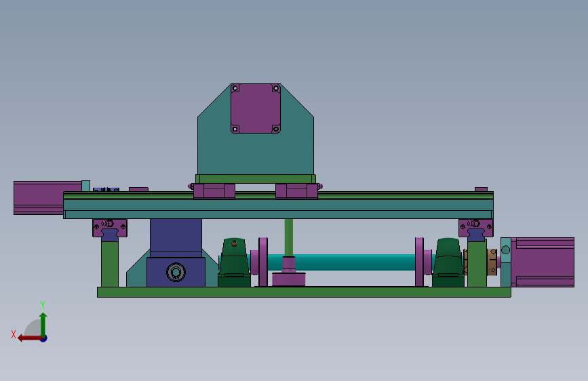Select the small blue connectors on top of the beam

pyautogui.click(x=106, y=189)
